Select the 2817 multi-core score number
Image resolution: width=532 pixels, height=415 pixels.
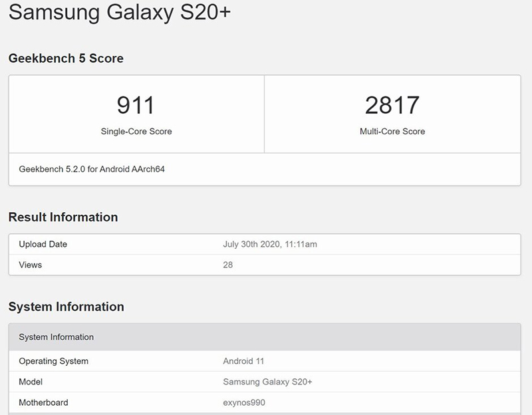pyautogui.click(x=392, y=105)
